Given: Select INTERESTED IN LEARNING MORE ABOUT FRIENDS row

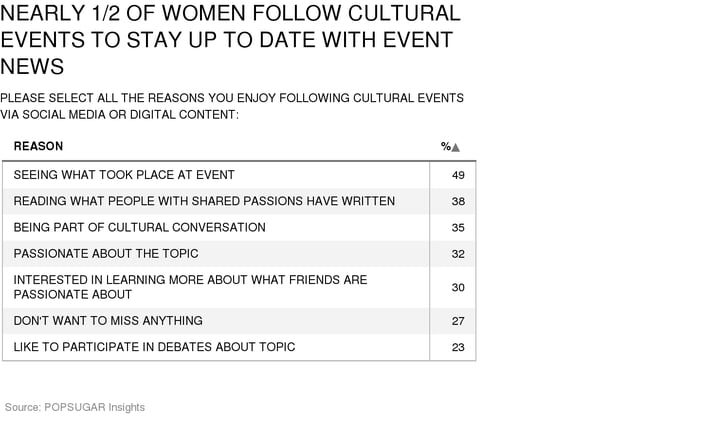Looking at the screenshot, I should pyautogui.click(x=239, y=287).
